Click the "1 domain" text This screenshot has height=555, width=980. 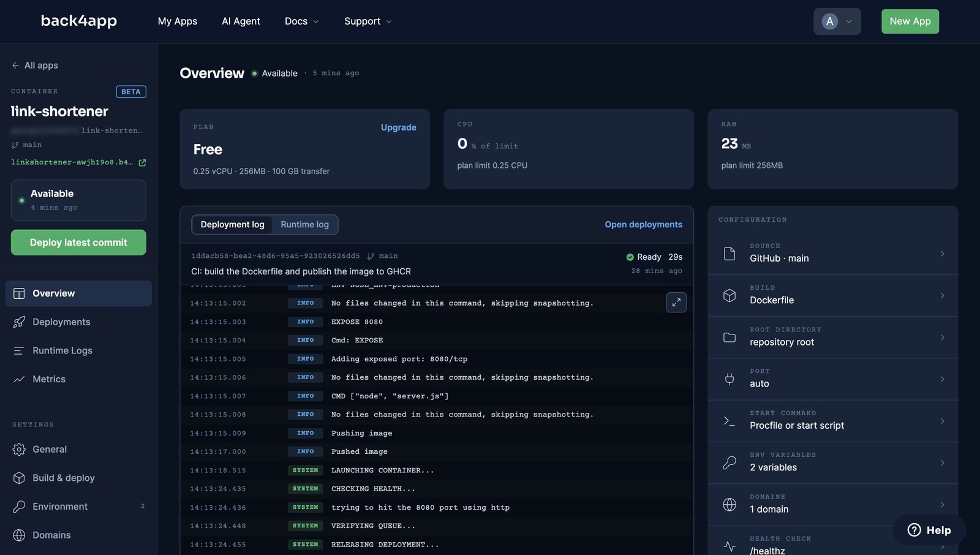[x=769, y=509]
